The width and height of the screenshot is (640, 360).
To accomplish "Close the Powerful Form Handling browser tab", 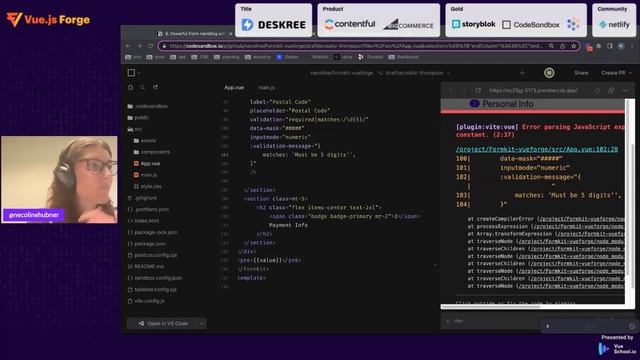I will [231, 33].
